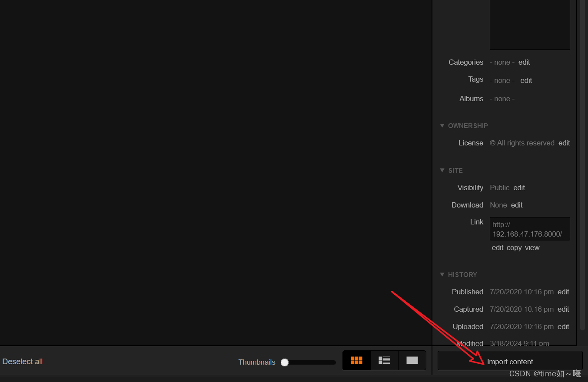
Task: Click Deselect all
Action: 23,362
